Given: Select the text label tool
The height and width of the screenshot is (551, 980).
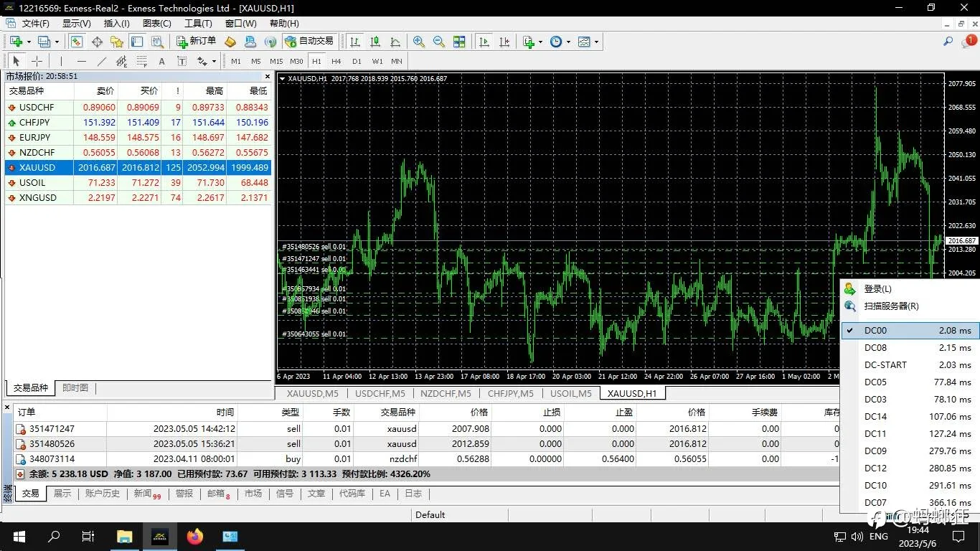Looking at the screenshot, I should point(182,61).
